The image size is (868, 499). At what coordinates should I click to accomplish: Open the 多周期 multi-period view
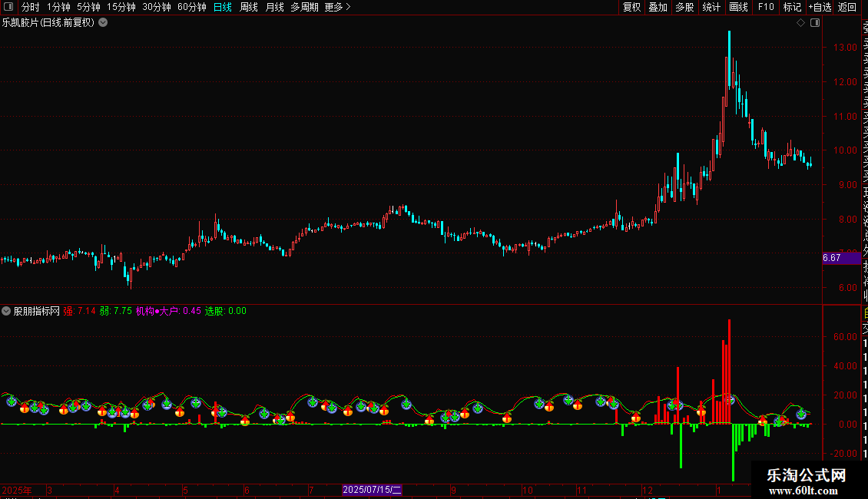click(x=304, y=7)
